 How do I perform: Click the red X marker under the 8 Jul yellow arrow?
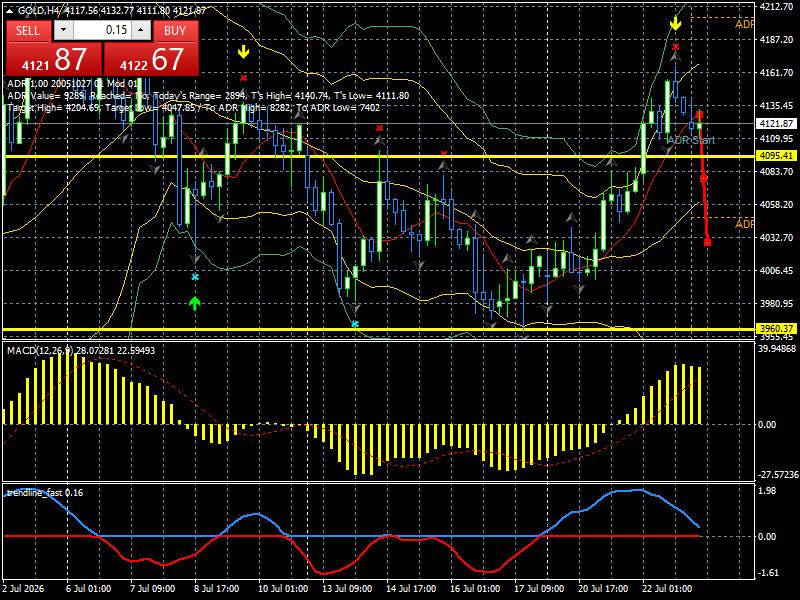pos(243,78)
